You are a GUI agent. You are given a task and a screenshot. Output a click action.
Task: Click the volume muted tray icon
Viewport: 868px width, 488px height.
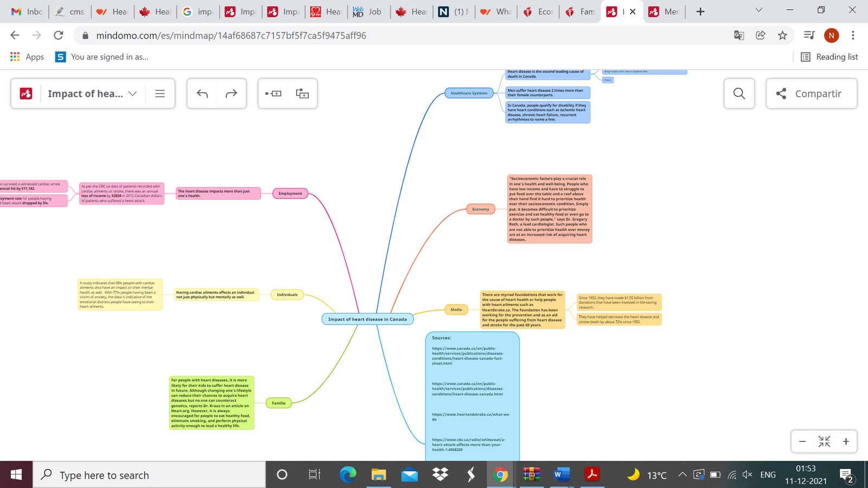coord(748,475)
